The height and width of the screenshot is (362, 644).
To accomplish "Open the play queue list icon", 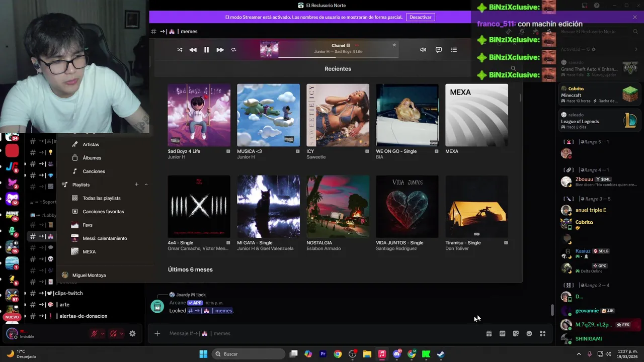I will (x=454, y=50).
